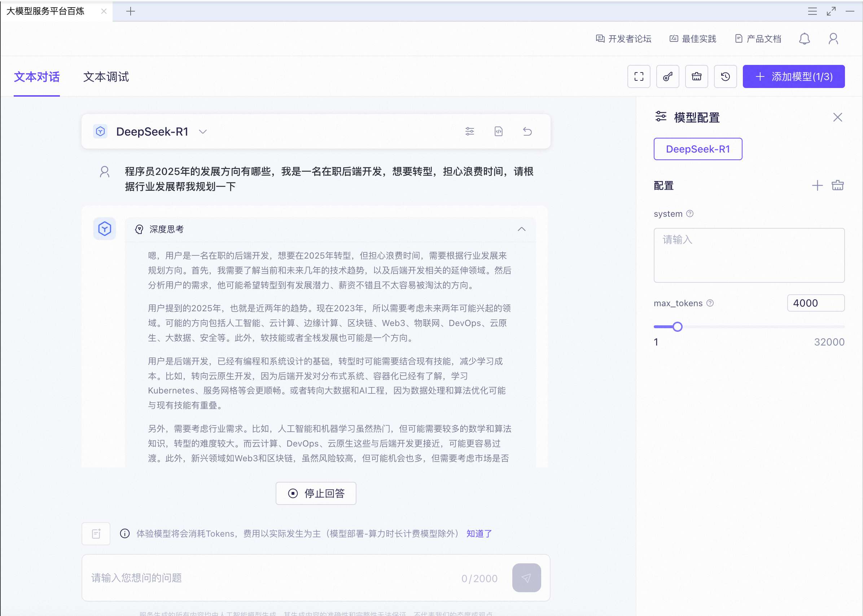Collapse the 深度思考 section
863x616 pixels.
point(522,229)
